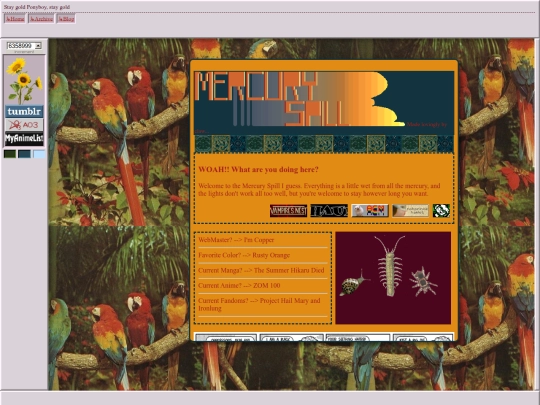The width and height of the screenshot is (540, 405).
Task: Click the 'WOAH!! What are you doing here?' heading
Action: pos(258,169)
